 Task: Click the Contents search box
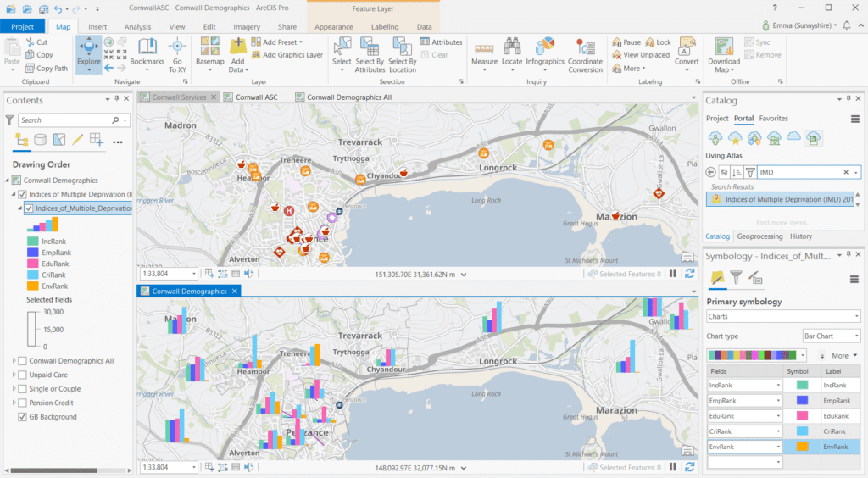(75, 120)
